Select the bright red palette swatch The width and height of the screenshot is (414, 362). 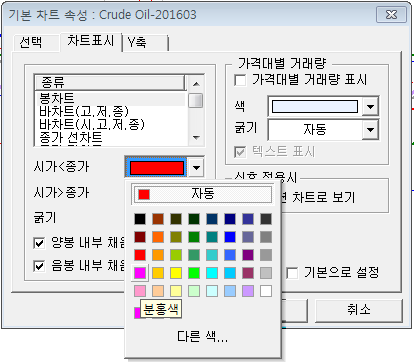pyautogui.click(x=140, y=255)
